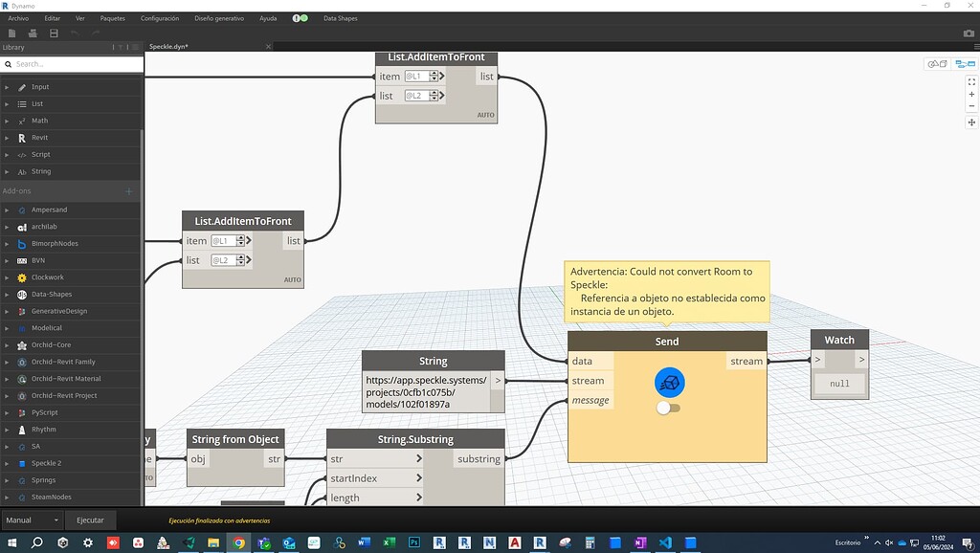The width and height of the screenshot is (980, 553).
Task: Open Chrome from the Windows taskbar
Action: coord(238,542)
